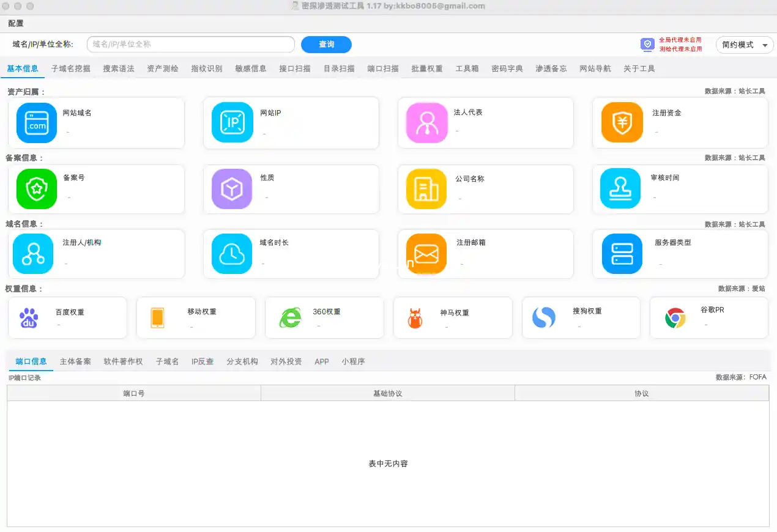This screenshot has width=777, height=532.
Task: Select the 子域名 sub-tab
Action: click(167, 361)
